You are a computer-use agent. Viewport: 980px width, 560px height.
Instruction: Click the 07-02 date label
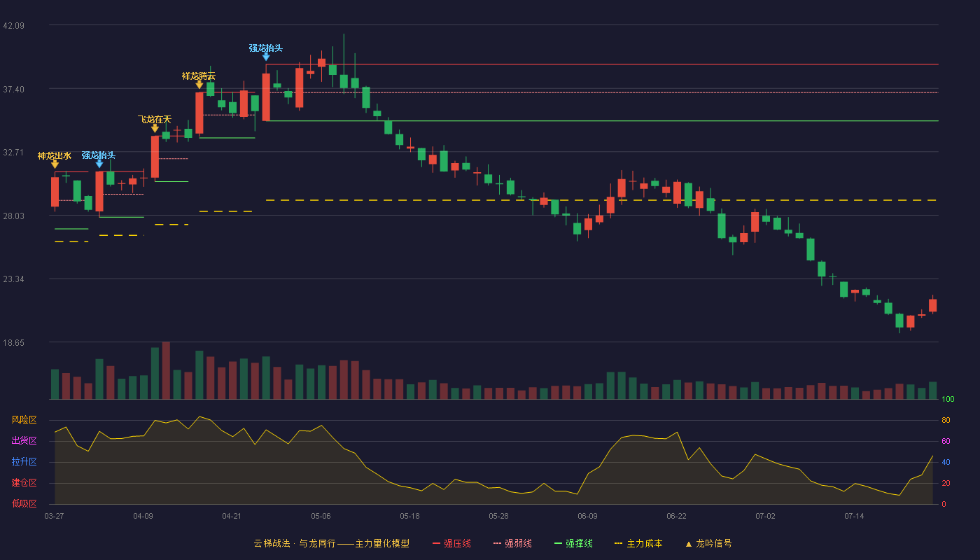click(x=765, y=516)
